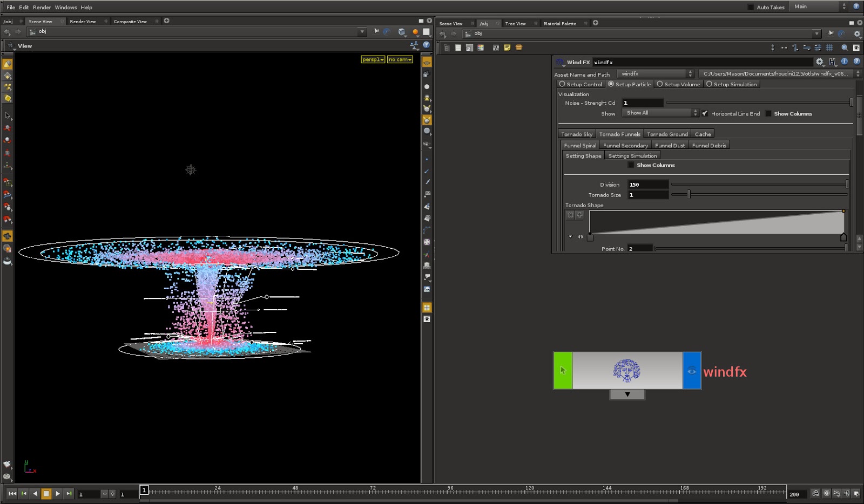Expand the scene view obj path dropdown
Viewport: 864px width, 504px height.
click(x=362, y=32)
